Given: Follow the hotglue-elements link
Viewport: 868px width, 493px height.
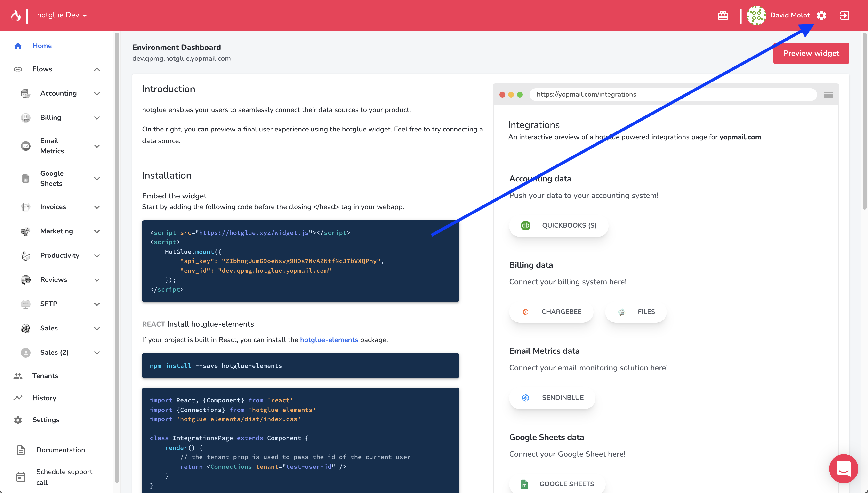Looking at the screenshot, I should (x=329, y=340).
